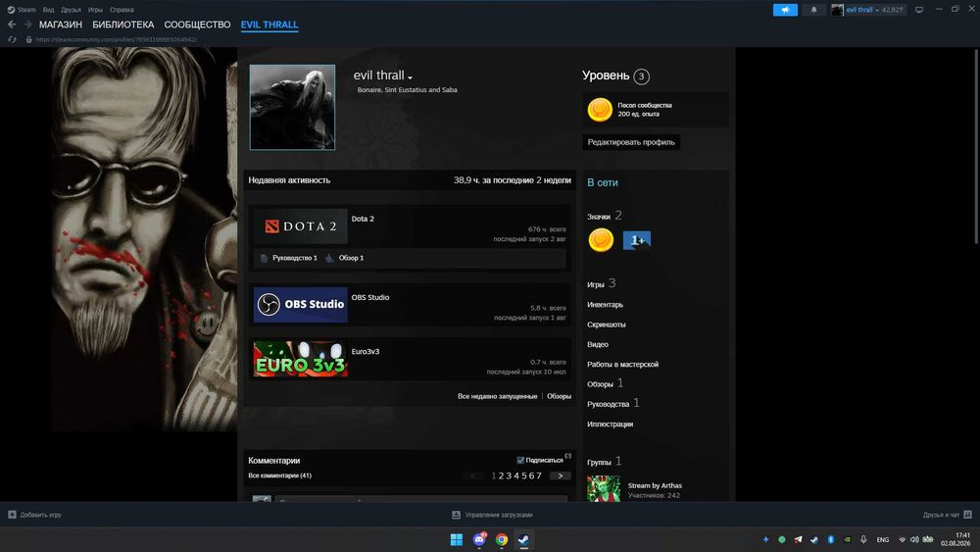Switch to the МАГАЗИН tab
Image resolution: width=980 pixels, height=552 pixels.
61,25
